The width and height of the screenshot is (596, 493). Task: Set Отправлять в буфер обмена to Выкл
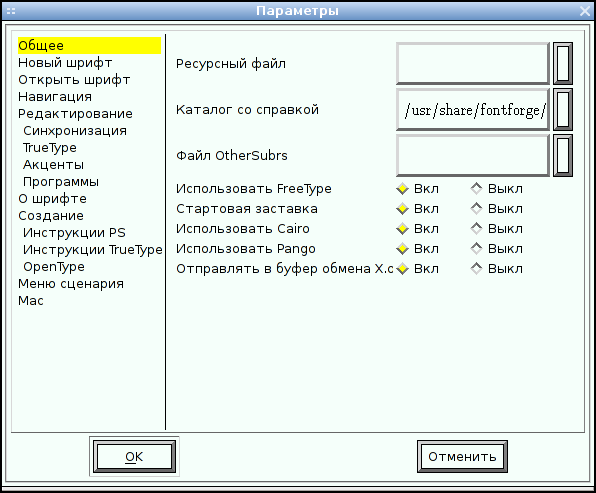[x=496, y=269]
